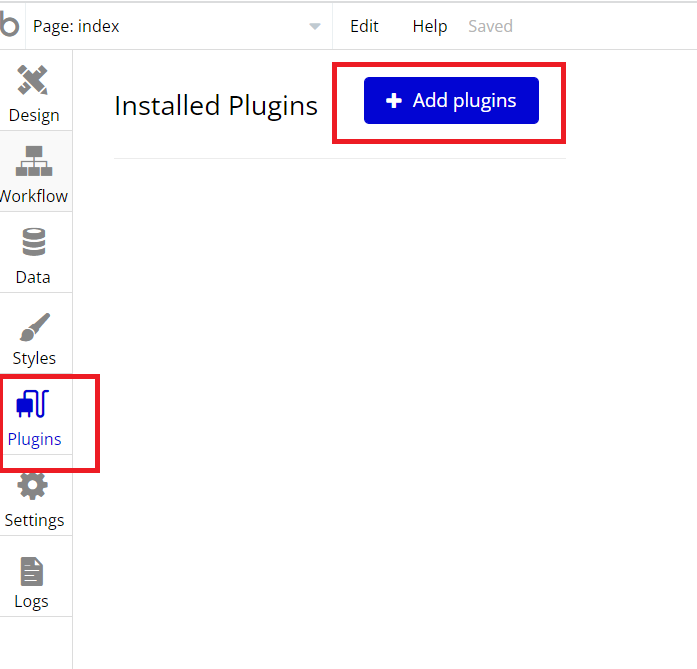Click the Saved status text
The image size is (697, 669).
pyautogui.click(x=490, y=26)
